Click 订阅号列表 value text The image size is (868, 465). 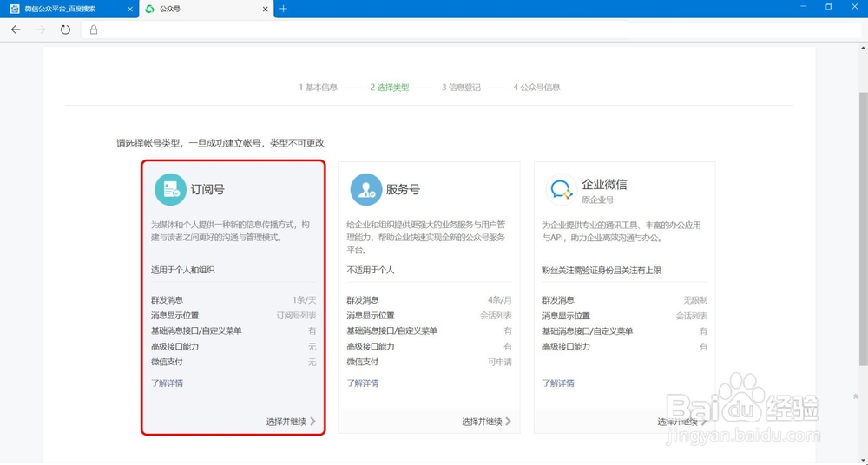coord(297,316)
